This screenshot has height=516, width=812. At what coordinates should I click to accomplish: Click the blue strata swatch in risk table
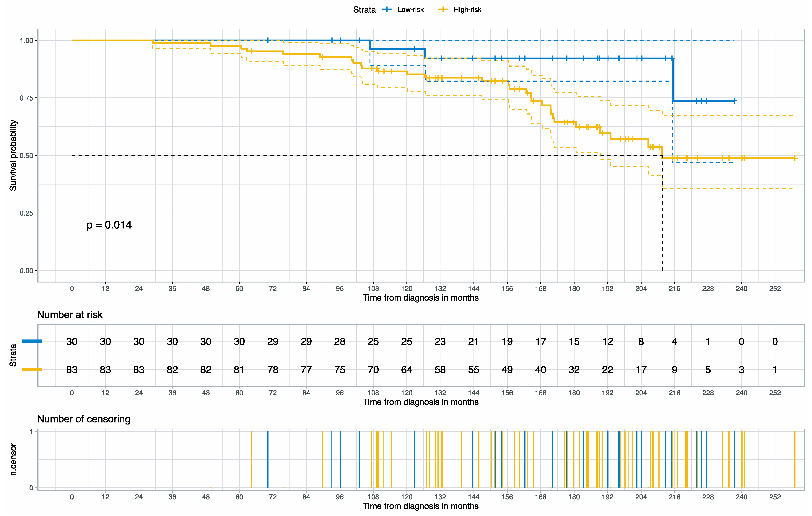[x=32, y=341]
